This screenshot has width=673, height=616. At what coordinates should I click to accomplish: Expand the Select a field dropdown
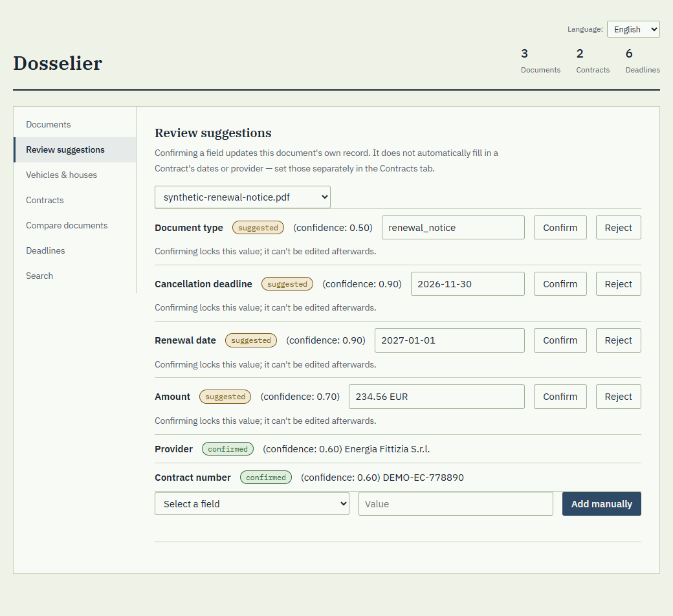252,503
